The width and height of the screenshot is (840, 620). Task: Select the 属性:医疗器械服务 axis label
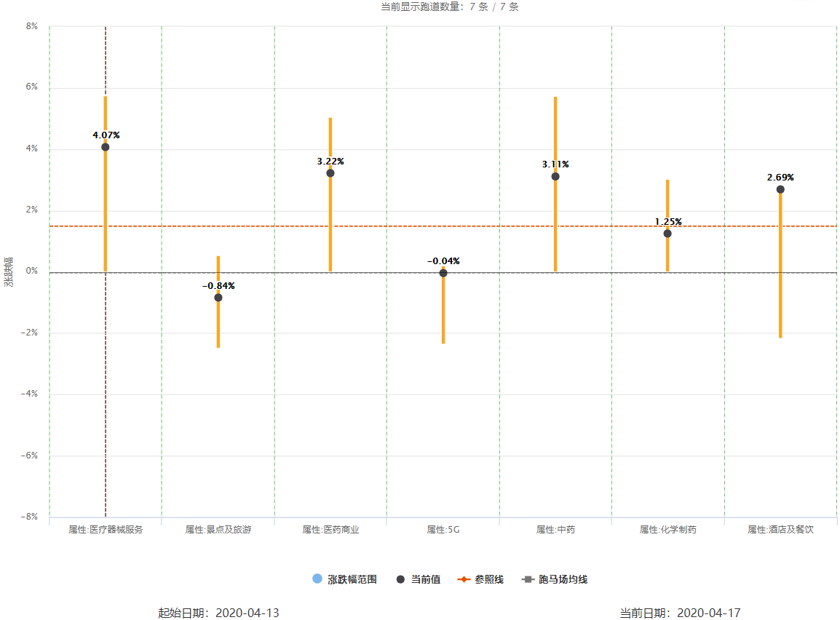tap(106, 530)
